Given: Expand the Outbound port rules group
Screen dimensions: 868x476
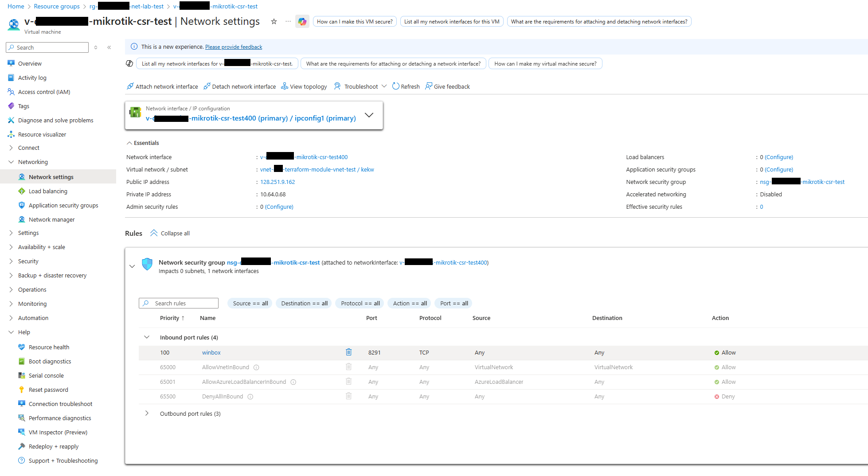Looking at the screenshot, I should [147, 414].
